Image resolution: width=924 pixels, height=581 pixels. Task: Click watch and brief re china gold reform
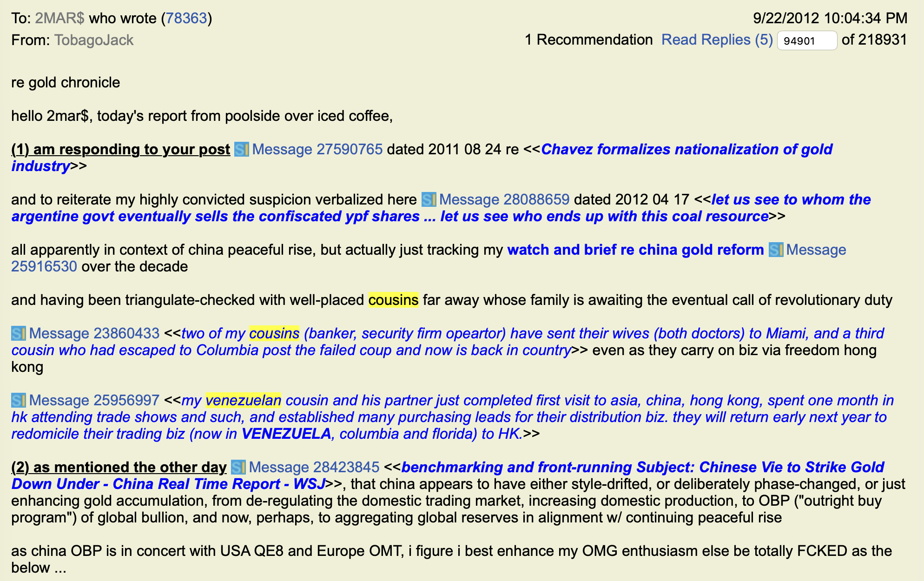coord(635,250)
